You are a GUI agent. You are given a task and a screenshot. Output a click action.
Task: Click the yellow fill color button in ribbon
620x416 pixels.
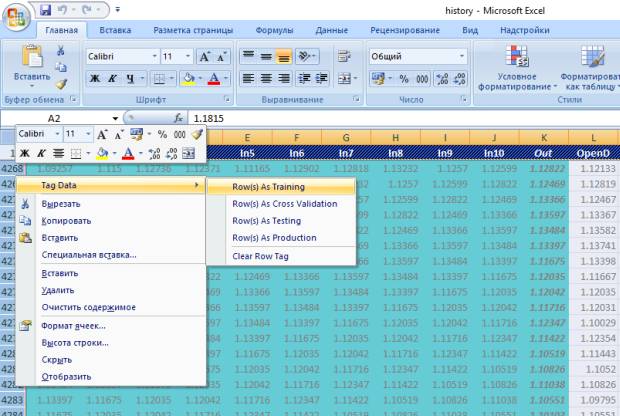tap(187, 78)
